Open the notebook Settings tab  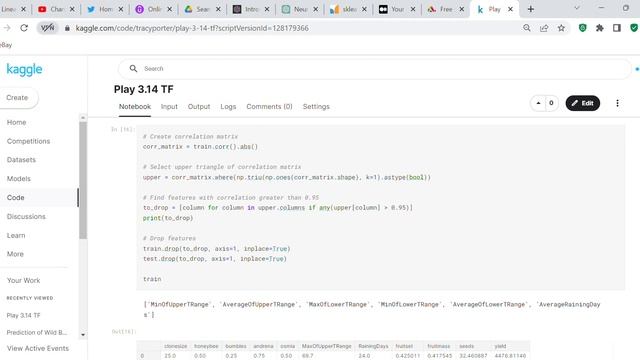click(316, 107)
